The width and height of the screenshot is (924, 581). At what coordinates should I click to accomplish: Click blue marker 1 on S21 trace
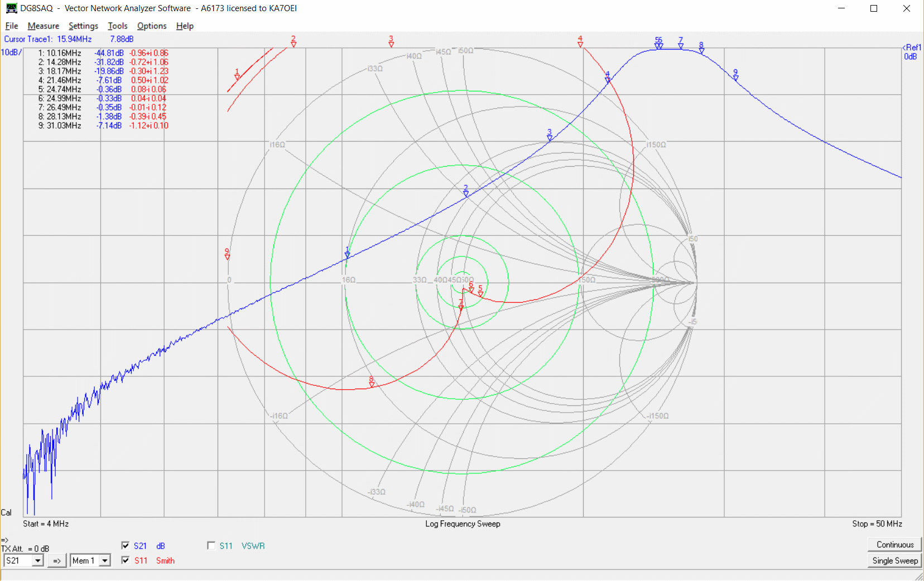click(x=347, y=253)
